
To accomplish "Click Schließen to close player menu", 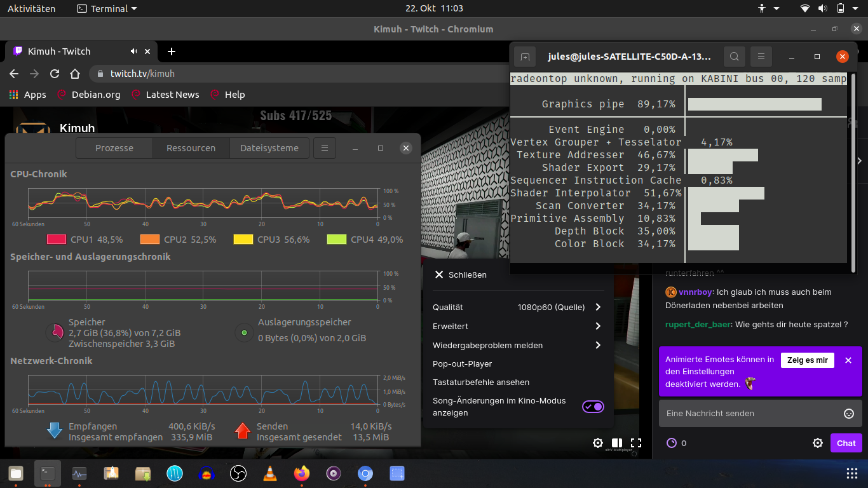I will click(461, 274).
